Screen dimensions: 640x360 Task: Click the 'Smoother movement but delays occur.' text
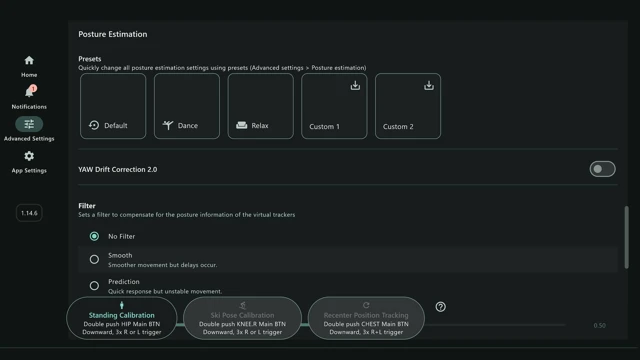(162, 265)
